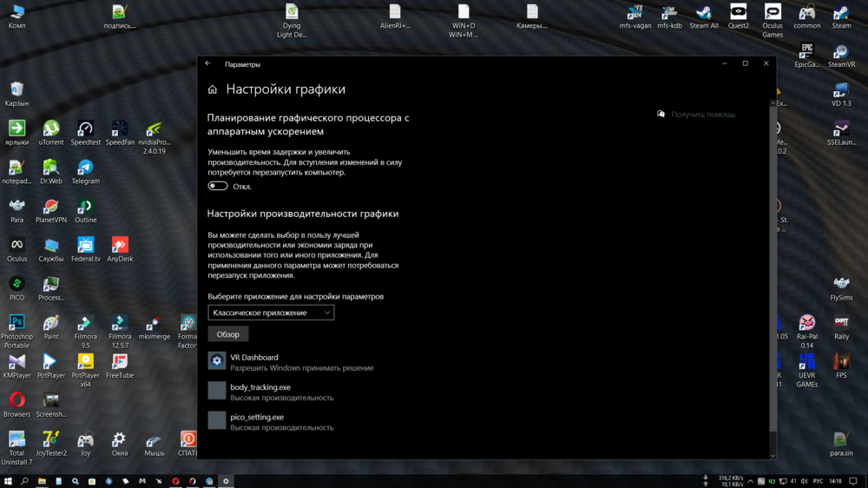Open Корзина recycle bin icon
Image resolution: width=868 pixels, height=488 pixels.
coord(16,94)
